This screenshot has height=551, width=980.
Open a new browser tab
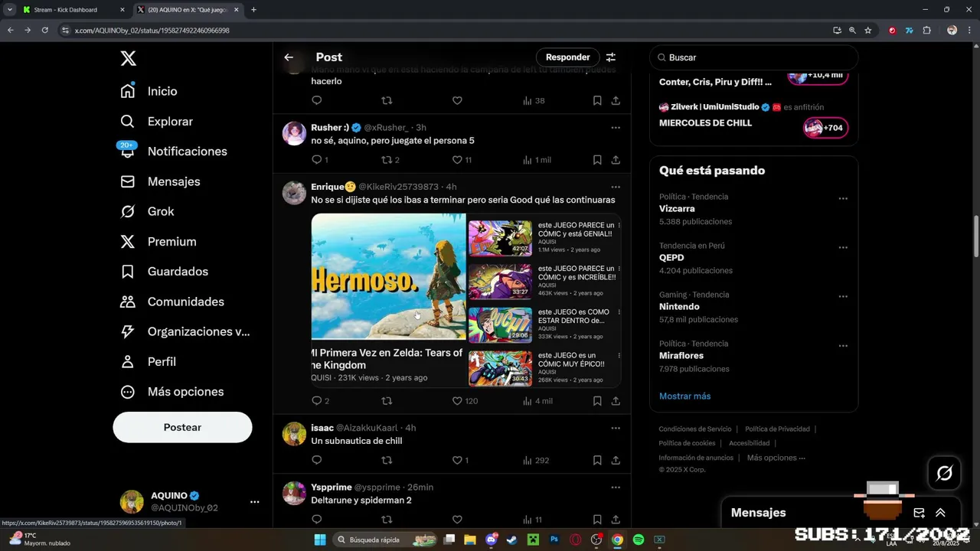point(253,10)
